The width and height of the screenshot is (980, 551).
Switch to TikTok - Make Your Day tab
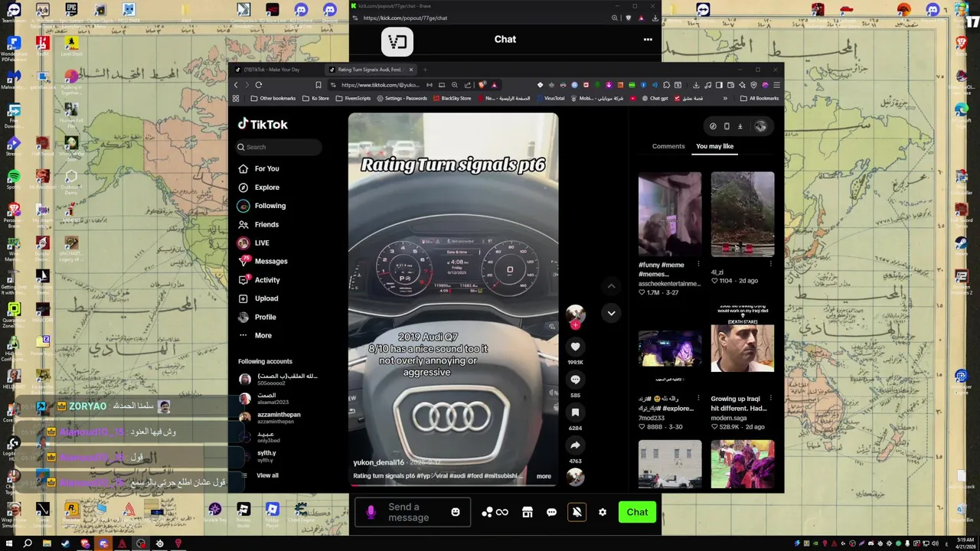(x=276, y=70)
